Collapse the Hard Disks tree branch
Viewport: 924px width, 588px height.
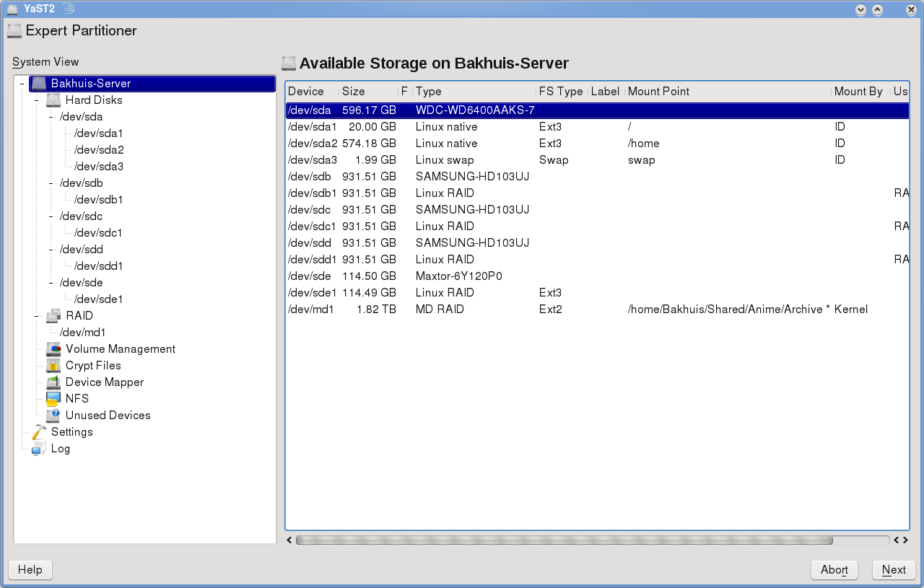38,100
